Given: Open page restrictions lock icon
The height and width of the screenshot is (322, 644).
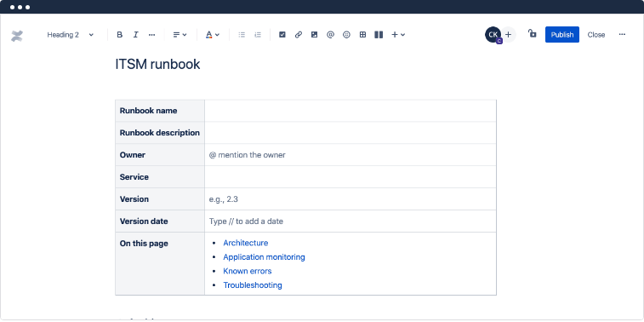Looking at the screenshot, I should pyautogui.click(x=533, y=34).
